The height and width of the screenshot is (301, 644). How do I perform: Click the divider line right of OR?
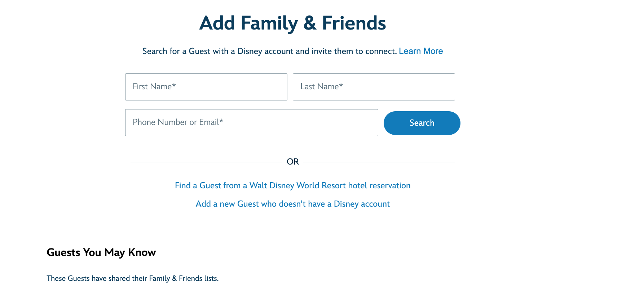coord(379,162)
